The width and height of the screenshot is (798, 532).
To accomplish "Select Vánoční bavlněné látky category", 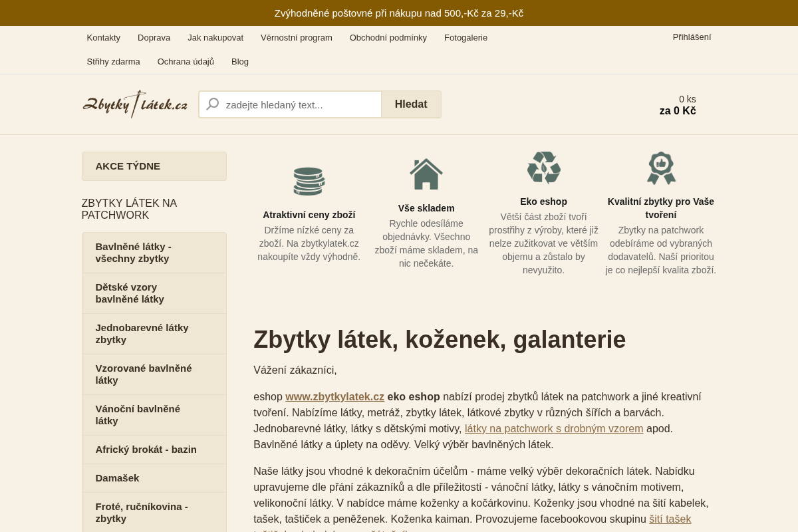I will [x=154, y=415].
